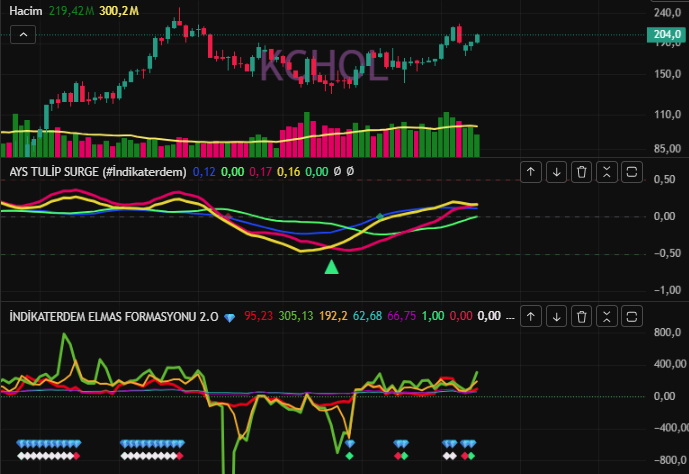Click orange value 192,2 in ELMAS legend
The height and width of the screenshot is (474, 689).
[x=333, y=316]
